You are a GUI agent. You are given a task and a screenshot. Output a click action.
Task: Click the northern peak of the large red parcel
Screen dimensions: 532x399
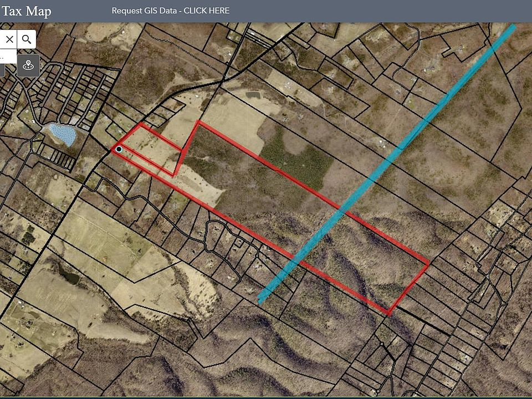(x=198, y=122)
